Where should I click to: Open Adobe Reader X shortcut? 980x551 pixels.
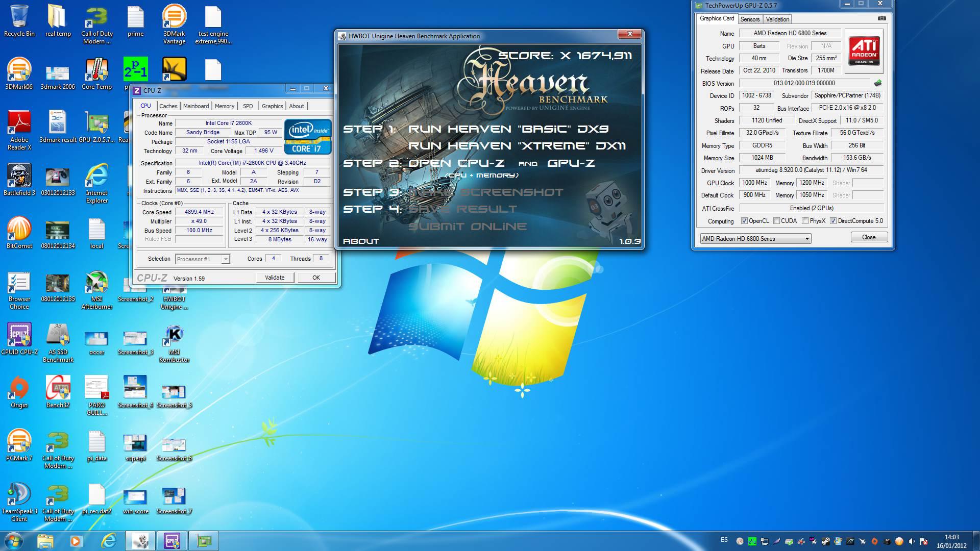point(19,131)
